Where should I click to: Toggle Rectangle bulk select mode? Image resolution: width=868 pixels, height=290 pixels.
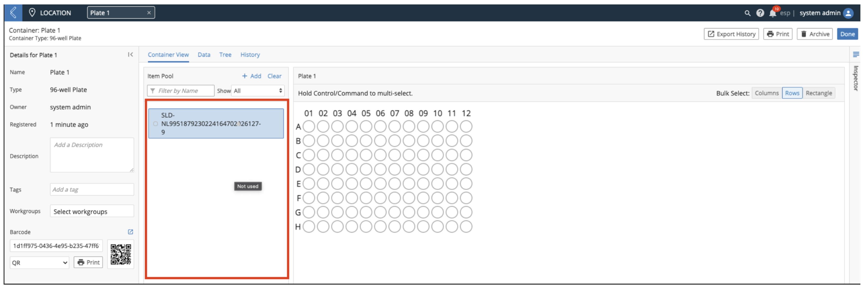tap(818, 93)
